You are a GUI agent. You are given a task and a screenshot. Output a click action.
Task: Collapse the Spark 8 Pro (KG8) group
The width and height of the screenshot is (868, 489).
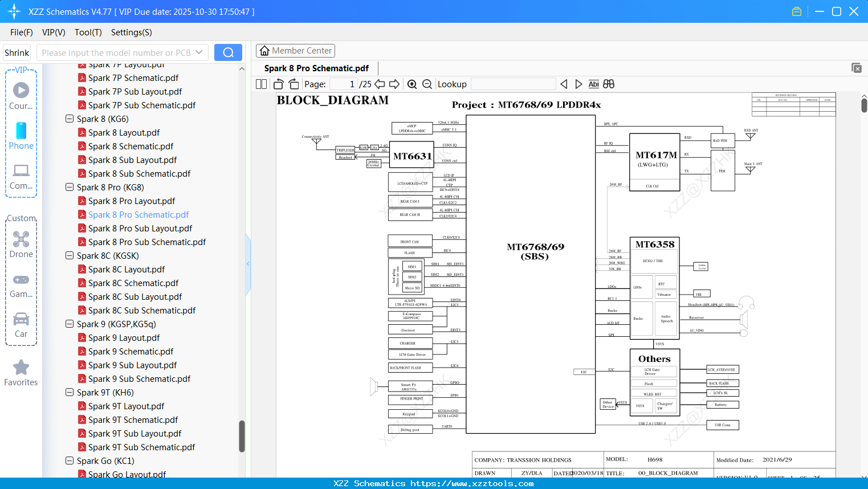tap(69, 187)
